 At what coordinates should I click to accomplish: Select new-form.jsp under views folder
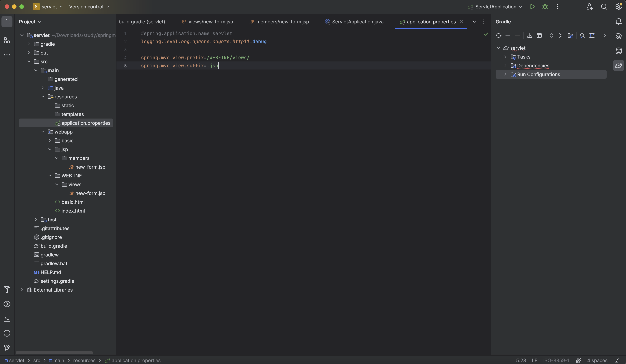tap(90, 193)
